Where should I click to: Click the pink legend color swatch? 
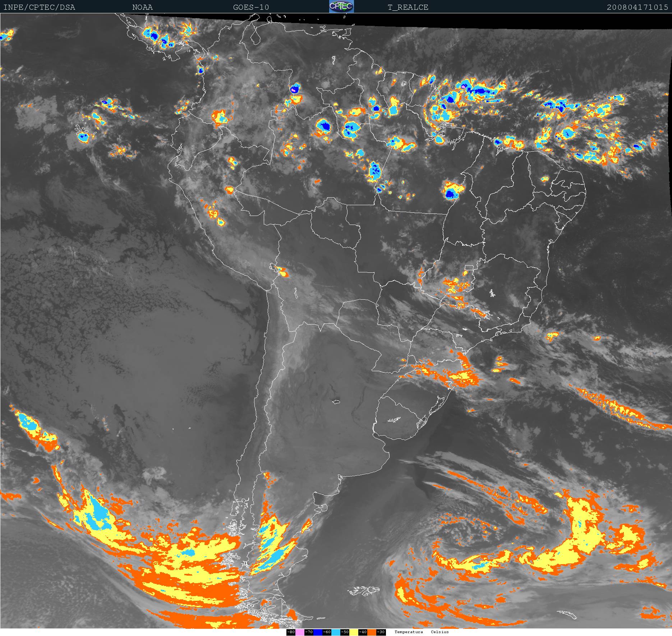[x=300, y=632]
